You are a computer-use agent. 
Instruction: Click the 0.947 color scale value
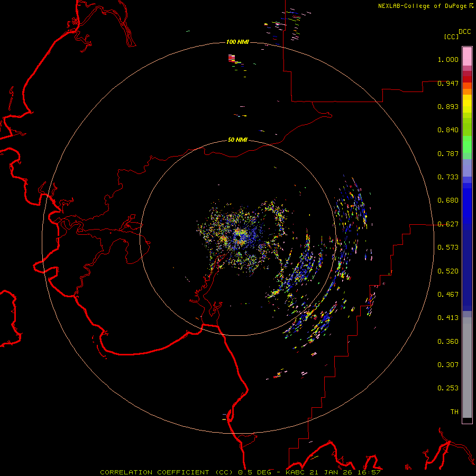click(448, 83)
